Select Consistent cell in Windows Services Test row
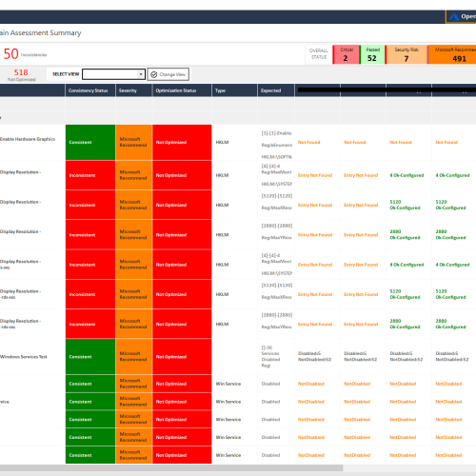 coord(90,357)
